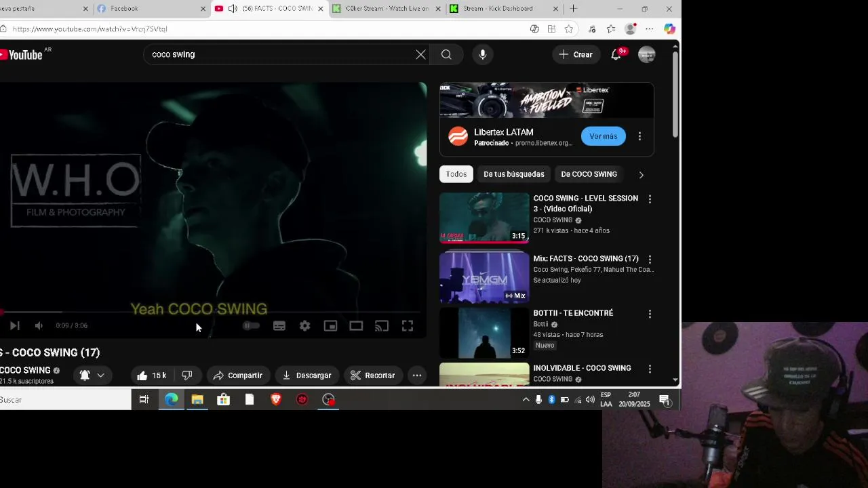Select the De COCO SWING chip
This screenshot has height=488, width=868.
tap(589, 174)
